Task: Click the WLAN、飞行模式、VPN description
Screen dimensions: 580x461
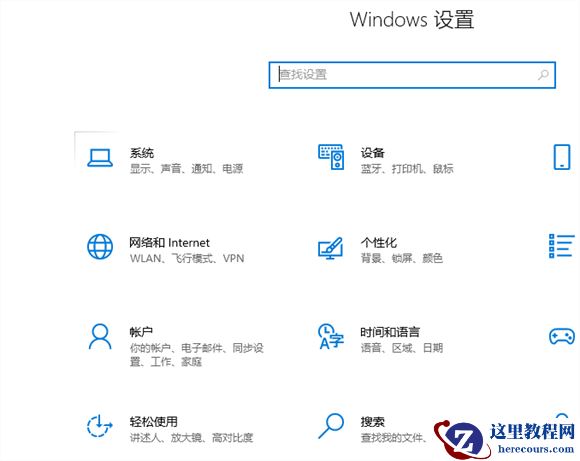Action: [187, 258]
